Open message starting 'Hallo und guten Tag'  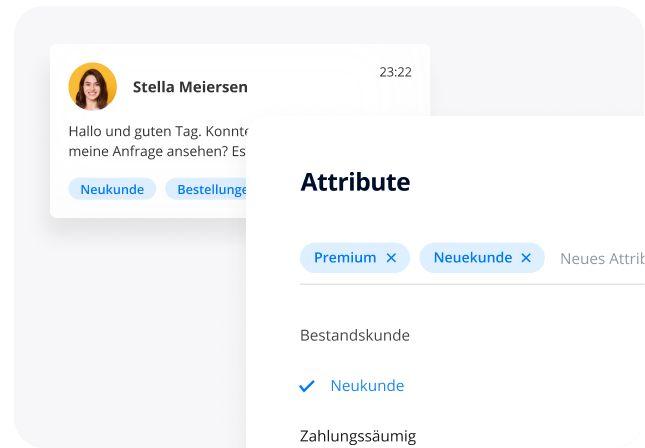[x=158, y=132]
